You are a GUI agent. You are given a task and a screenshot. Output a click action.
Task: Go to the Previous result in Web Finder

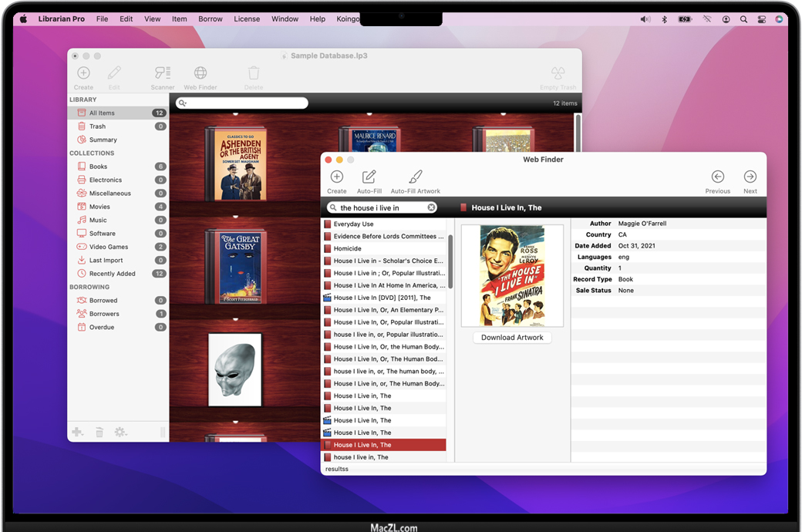pos(717,177)
